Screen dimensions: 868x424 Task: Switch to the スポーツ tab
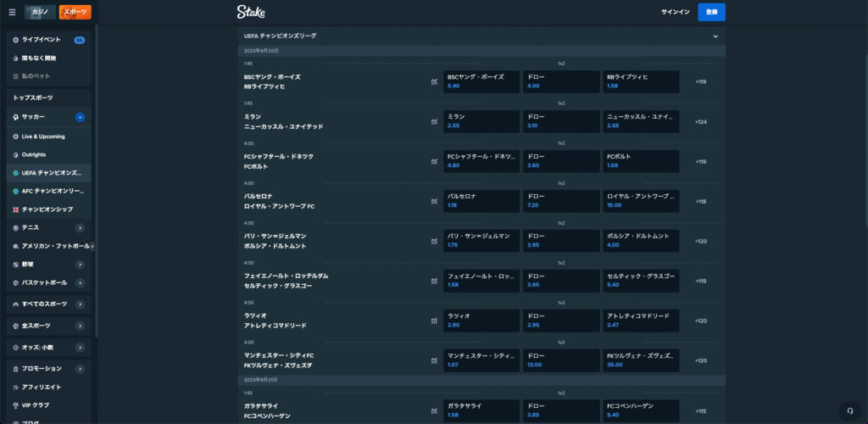(x=75, y=12)
